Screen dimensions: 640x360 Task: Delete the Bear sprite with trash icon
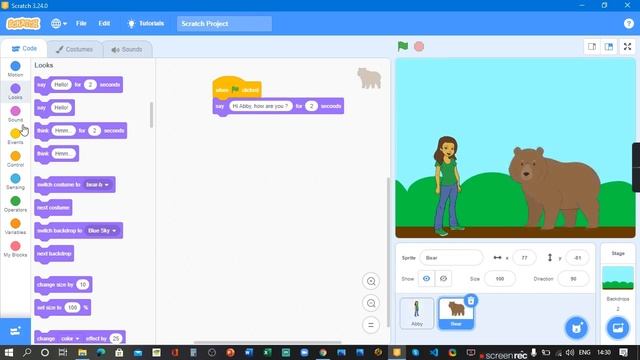[x=471, y=301]
